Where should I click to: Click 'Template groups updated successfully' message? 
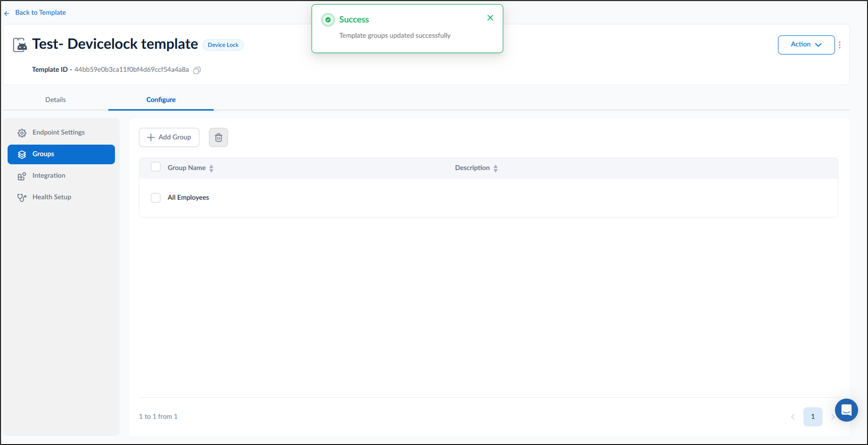(395, 36)
